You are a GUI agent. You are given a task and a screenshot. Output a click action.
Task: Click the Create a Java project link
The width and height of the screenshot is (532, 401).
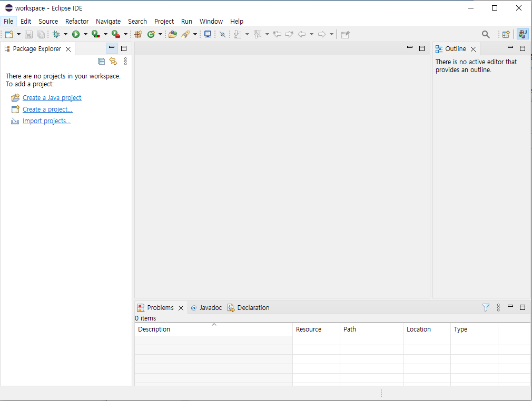[52, 98]
